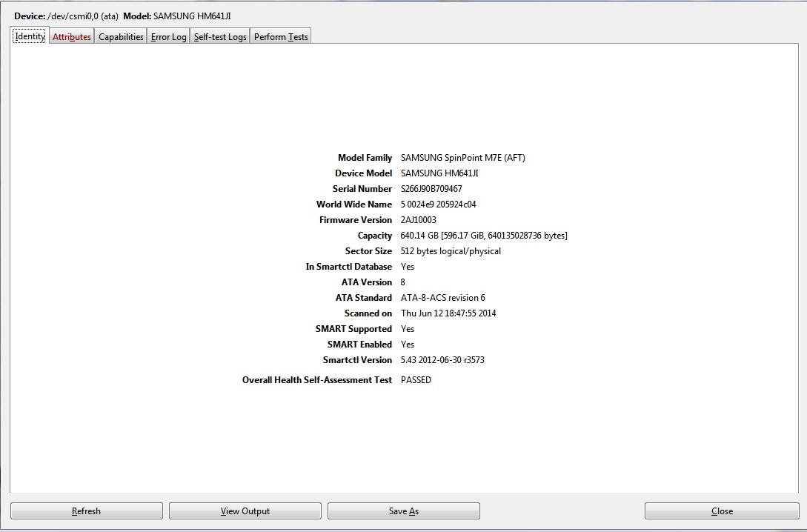The image size is (807, 532).
Task: Select the World Wide Name 5 0024e9 205924c04
Action: [438, 205]
